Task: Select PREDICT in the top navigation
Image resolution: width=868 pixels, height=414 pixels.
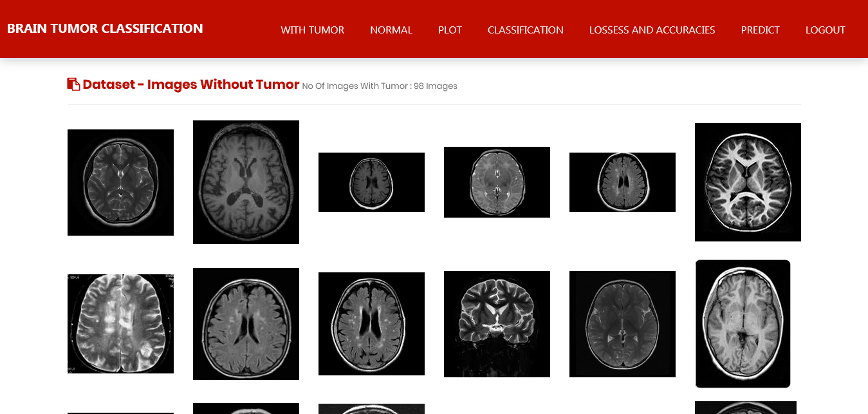Action: (760, 30)
